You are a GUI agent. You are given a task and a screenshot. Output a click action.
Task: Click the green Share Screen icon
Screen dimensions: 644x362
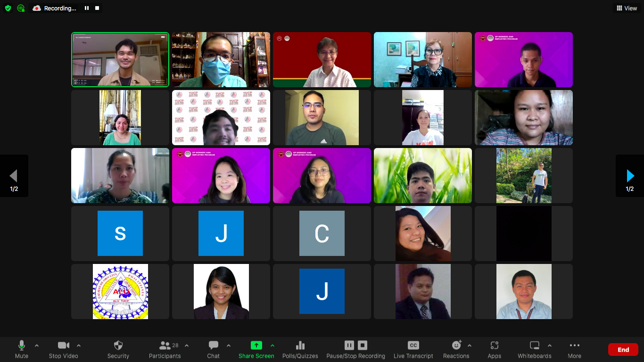(x=256, y=346)
